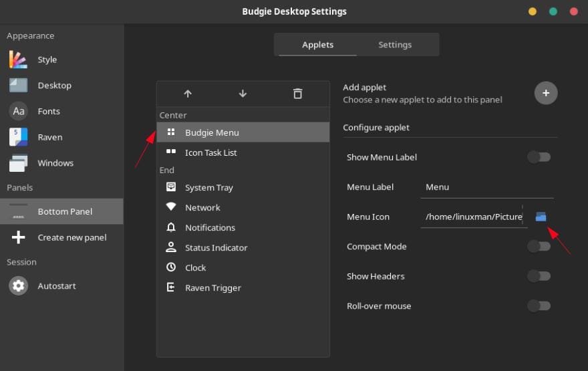The image size is (588, 371).
Task: Click the Autostart gear icon
Action: pos(19,286)
